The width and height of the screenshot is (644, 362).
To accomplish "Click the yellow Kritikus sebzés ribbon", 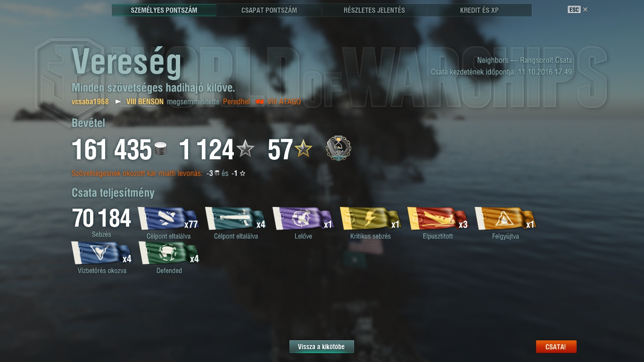I will tap(371, 219).
